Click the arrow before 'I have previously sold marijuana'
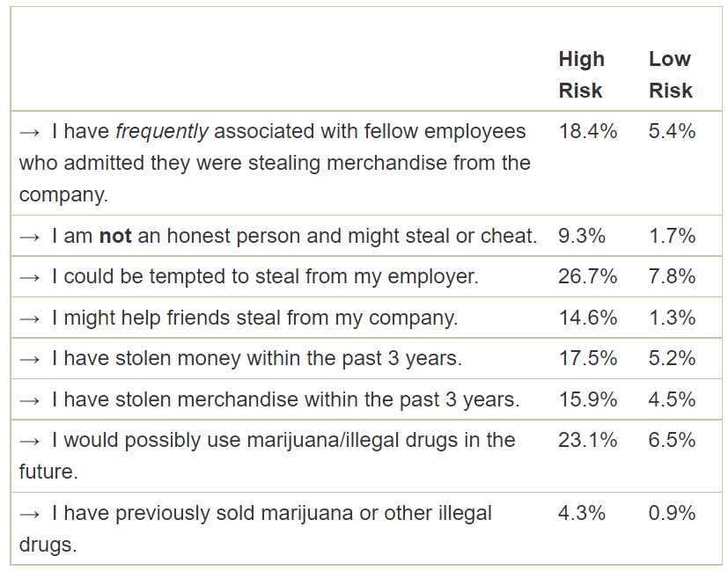This screenshot has height=571, width=728. pyautogui.click(x=30, y=514)
